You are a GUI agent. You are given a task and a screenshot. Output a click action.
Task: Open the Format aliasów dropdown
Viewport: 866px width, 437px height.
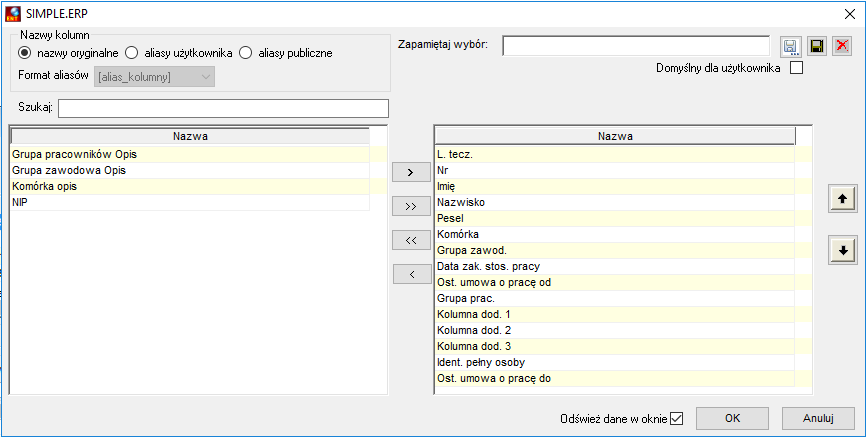(x=156, y=77)
